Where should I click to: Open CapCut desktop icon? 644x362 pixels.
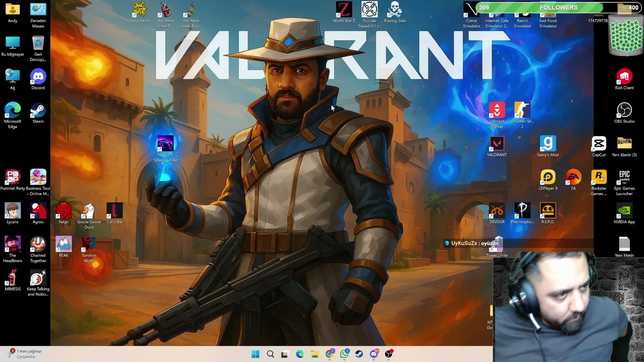pos(599,147)
